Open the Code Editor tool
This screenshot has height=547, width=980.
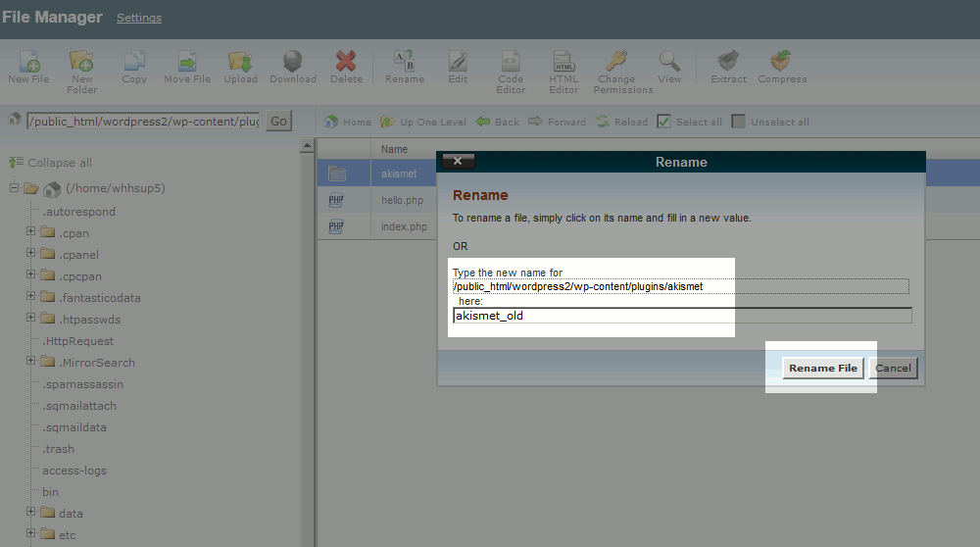pyautogui.click(x=511, y=64)
